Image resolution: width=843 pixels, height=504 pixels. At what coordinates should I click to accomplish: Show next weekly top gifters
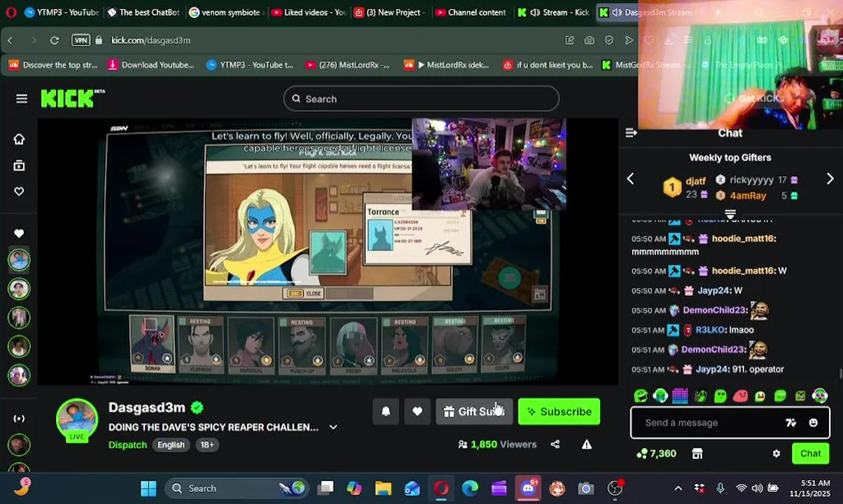830,179
